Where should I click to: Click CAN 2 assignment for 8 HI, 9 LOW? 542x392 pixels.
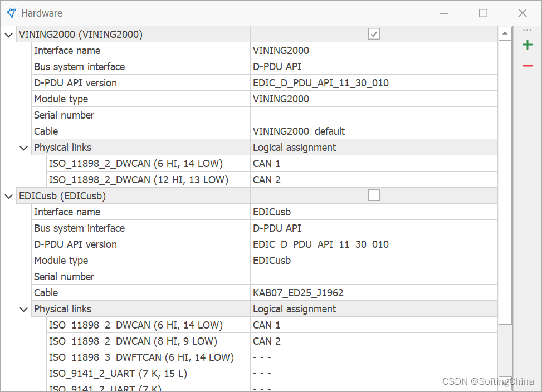[267, 341]
